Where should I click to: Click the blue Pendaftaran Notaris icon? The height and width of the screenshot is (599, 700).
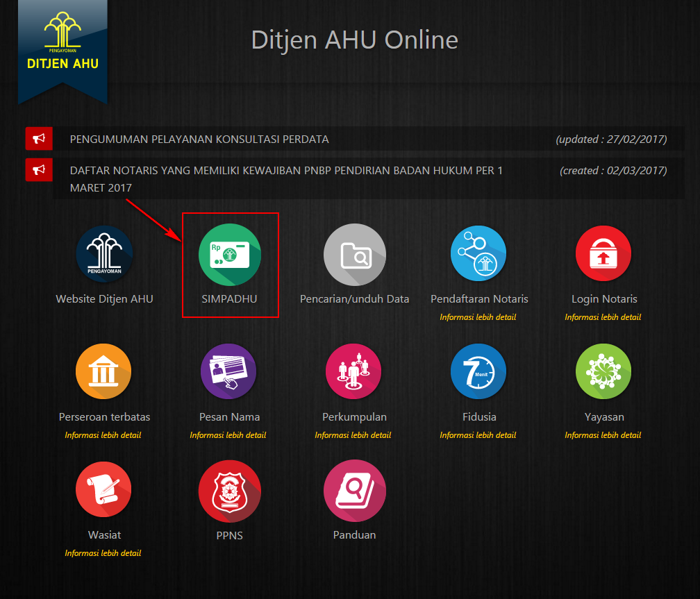pyautogui.click(x=478, y=253)
